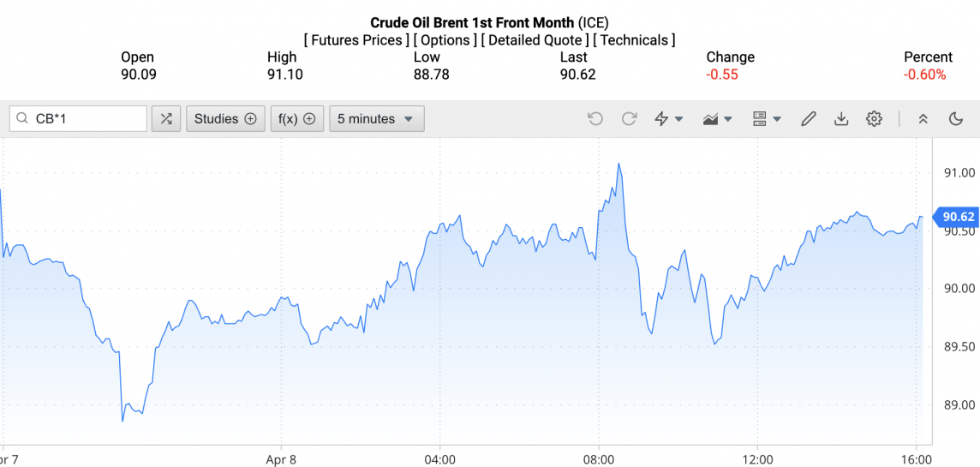
Task: Click the f(x) expression button
Action: tap(296, 119)
